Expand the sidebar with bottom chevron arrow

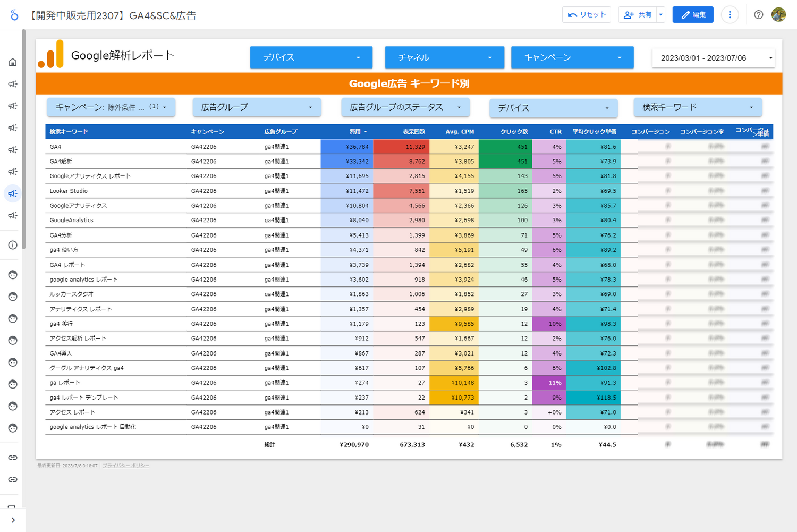click(13, 520)
